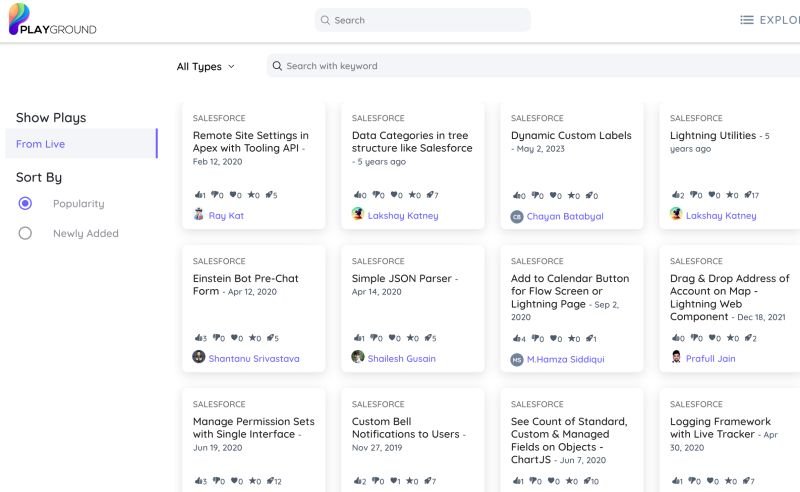This screenshot has width=800, height=492.
Task: Click Ray Kat's avatar image
Action: [x=198, y=214]
